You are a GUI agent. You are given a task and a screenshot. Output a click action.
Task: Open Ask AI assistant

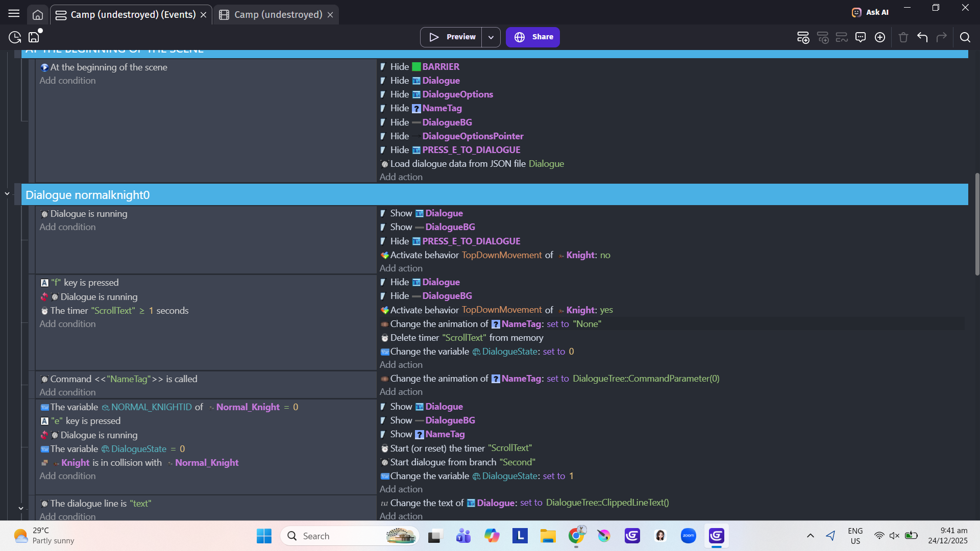click(870, 12)
